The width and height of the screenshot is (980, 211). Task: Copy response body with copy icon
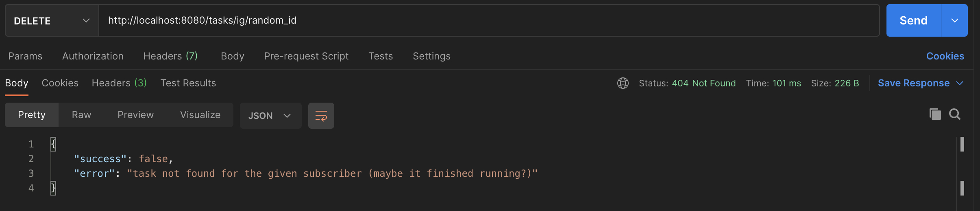[935, 114]
